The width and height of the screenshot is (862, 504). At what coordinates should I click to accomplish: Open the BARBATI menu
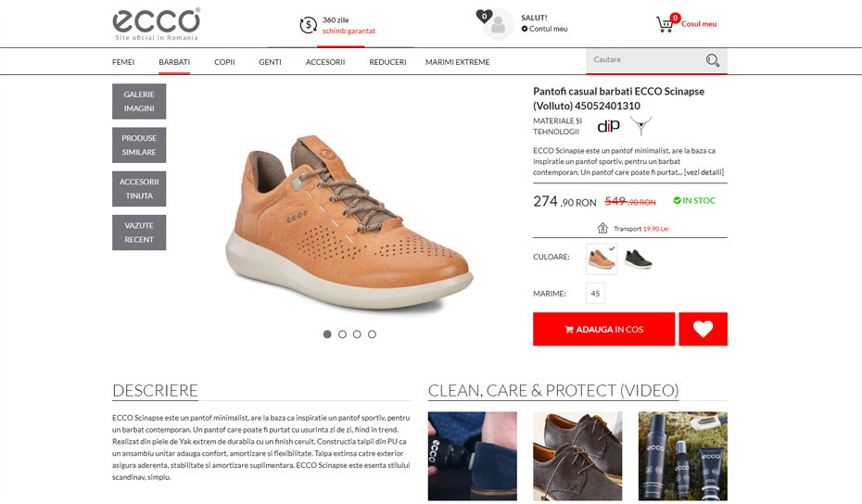(174, 62)
